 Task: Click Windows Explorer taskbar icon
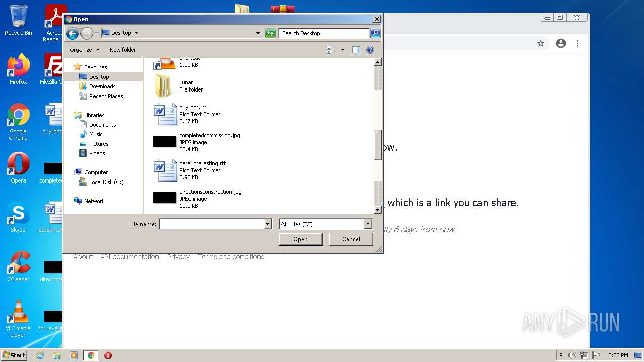(x=57, y=355)
